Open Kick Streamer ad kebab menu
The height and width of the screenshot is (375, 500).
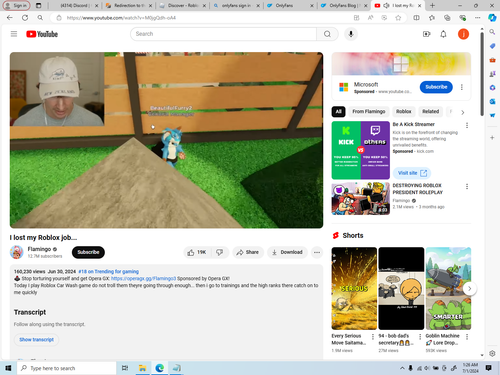pyautogui.click(x=467, y=125)
